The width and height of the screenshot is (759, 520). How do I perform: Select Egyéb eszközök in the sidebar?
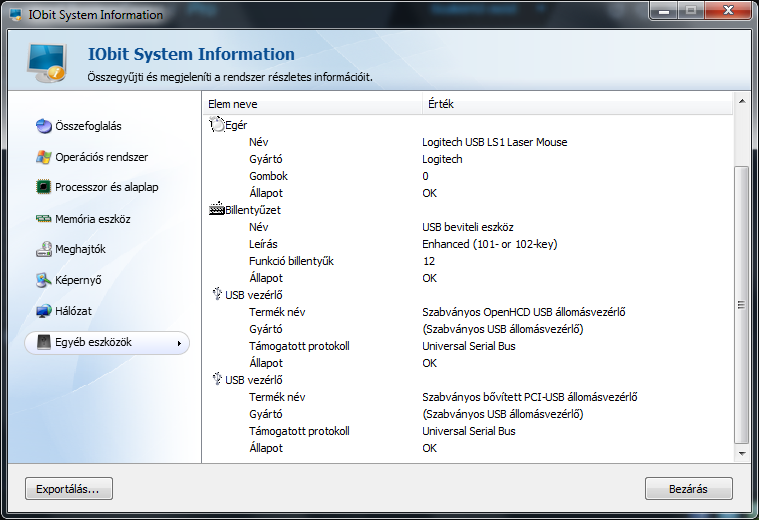pos(107,343)
